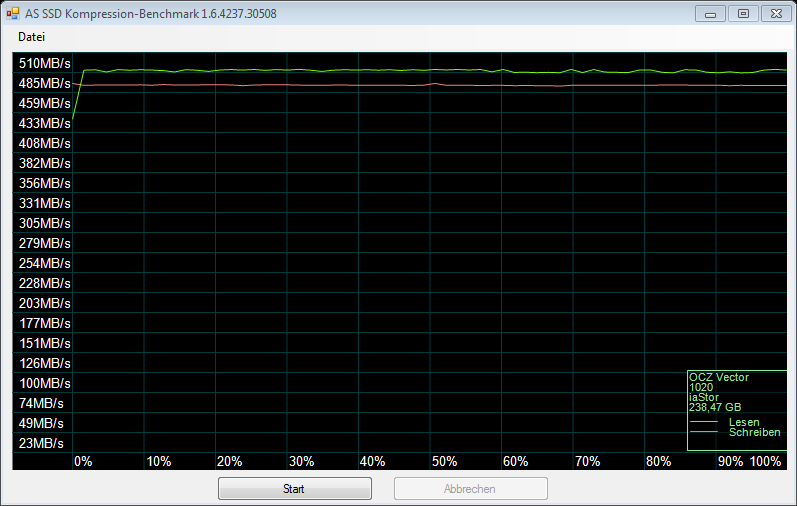The width and height of the screenshot is (797, 506).
Task: Click the 126MB/s axis label
Action: (45, 364)
